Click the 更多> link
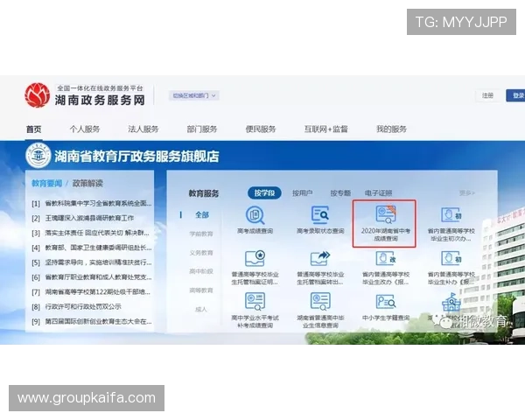 [x=467, y=192]
